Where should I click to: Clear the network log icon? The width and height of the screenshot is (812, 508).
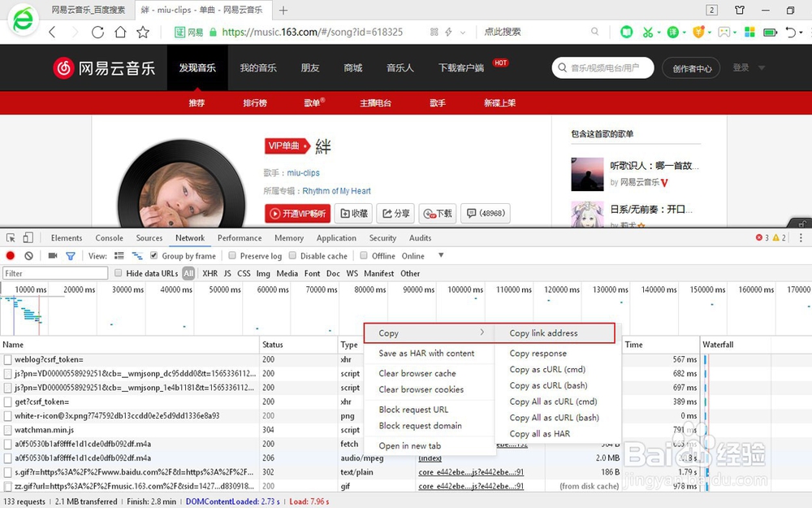pyautogui.click(x=29, y=255)
